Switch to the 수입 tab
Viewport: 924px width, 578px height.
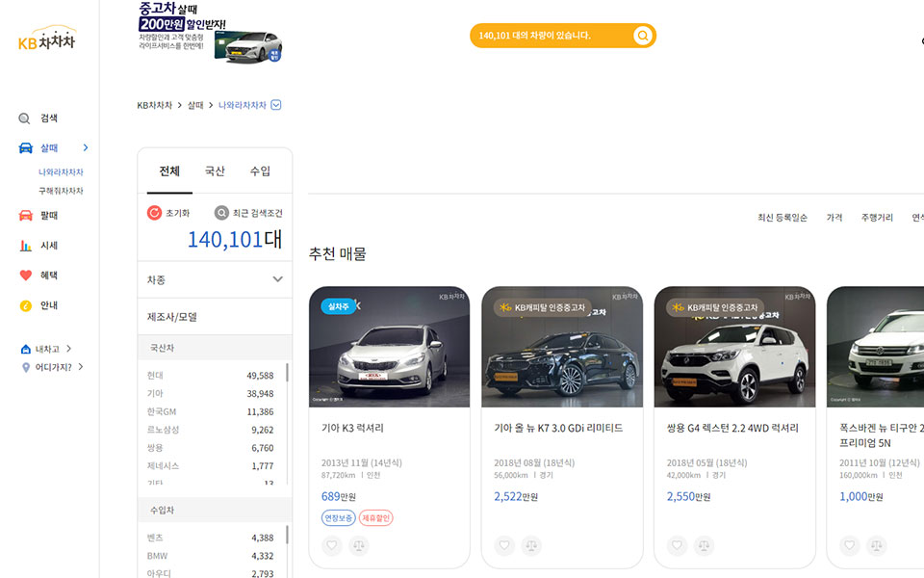pos(260,171)
